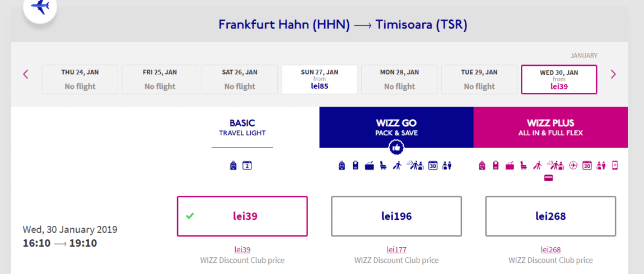Click the seat selection icon under WIZZ GO
This screenshot has height=274, width=644.
383,166
